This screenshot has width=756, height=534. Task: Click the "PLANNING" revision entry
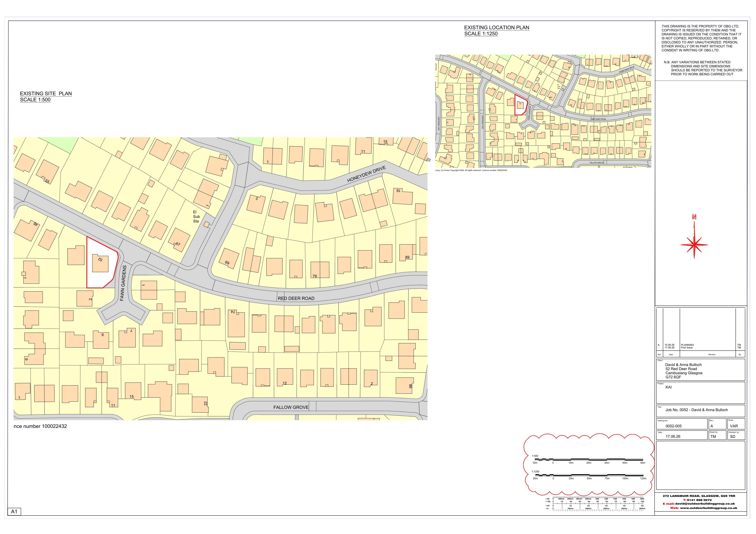point(687,345)
